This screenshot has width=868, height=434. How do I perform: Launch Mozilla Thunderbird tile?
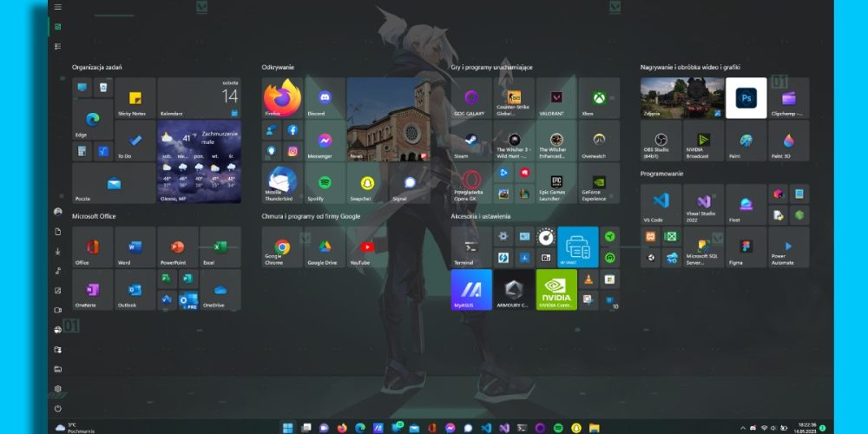pyautogui.click(x=282, y=183)
